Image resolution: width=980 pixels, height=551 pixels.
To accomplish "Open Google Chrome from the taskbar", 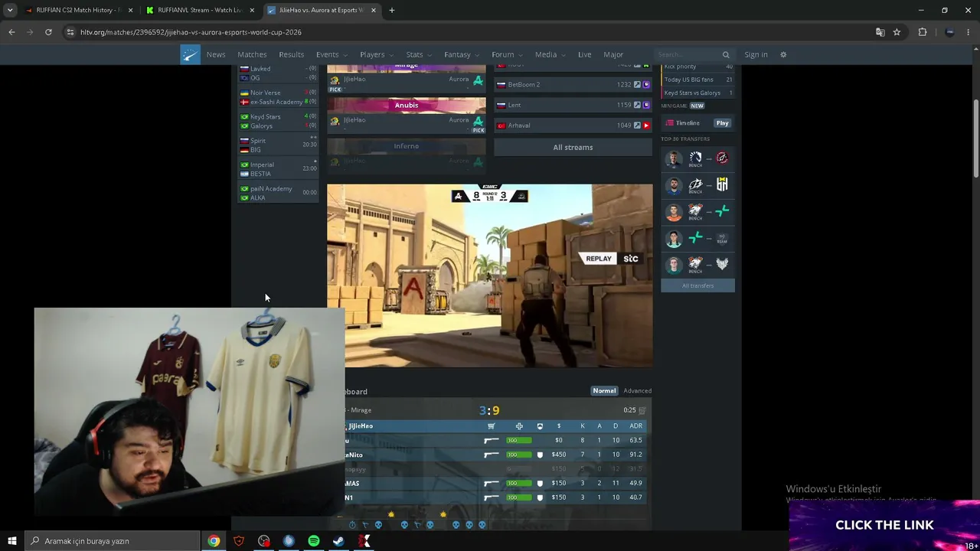I will tap(214, 541).
